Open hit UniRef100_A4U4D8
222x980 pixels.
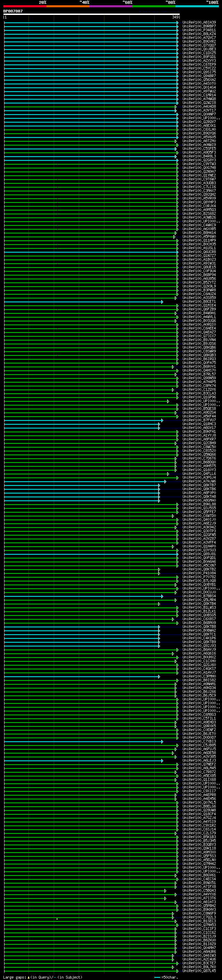[199, 106]
